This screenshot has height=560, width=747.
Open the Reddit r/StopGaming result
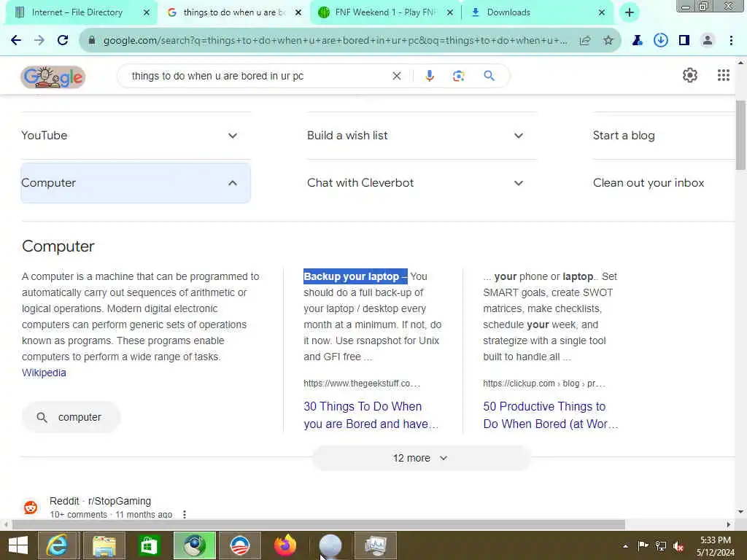(x=100, y=501)
